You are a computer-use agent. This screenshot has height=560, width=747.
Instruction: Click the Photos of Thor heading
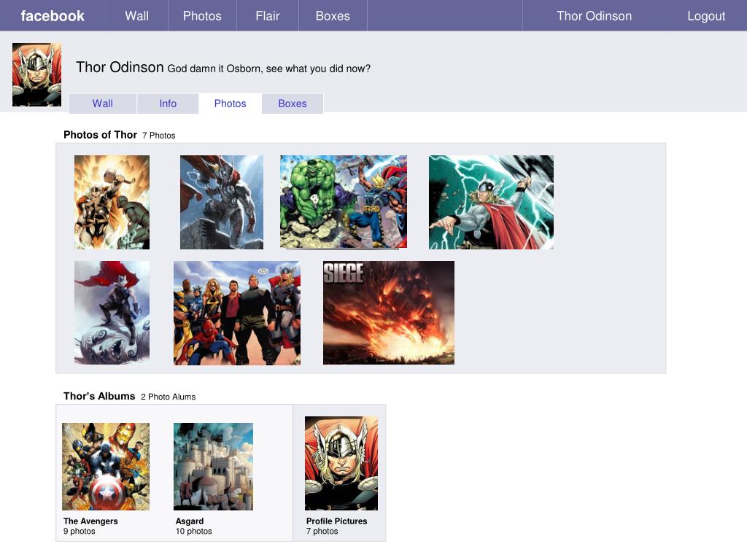(x=100, y=135)
